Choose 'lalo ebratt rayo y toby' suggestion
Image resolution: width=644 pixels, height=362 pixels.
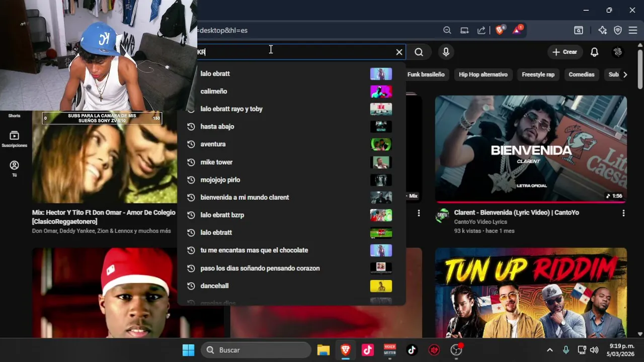292,109
